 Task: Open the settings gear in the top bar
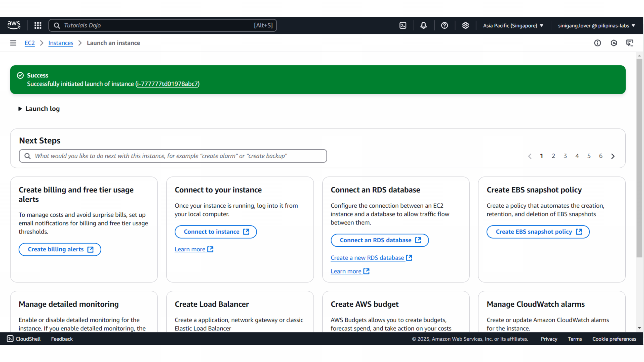[x=465, y=25]
